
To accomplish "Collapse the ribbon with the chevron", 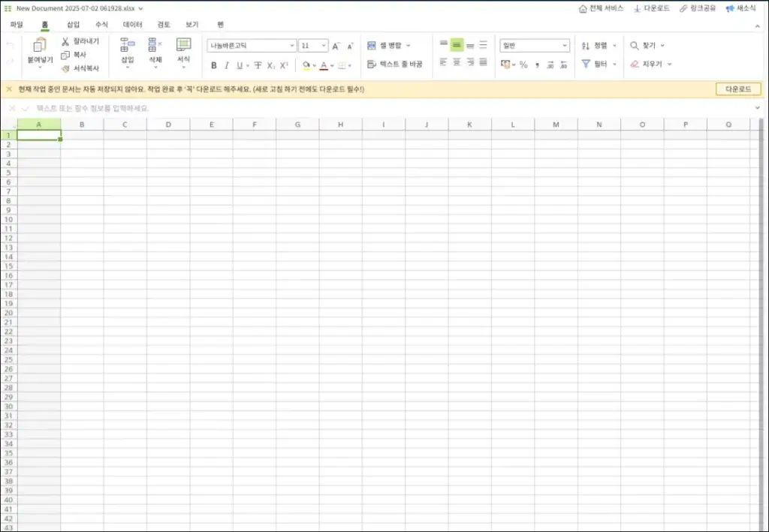I will (x=758, y=26).
